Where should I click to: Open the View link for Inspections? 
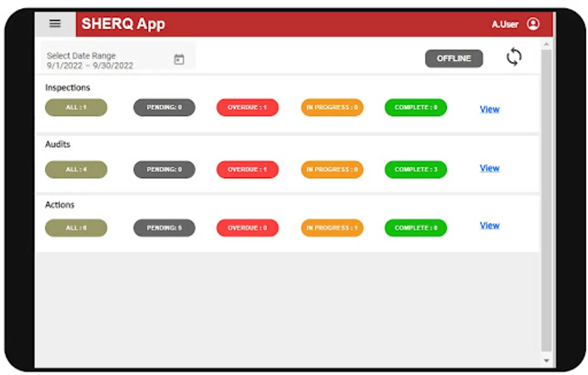(489, 109)
